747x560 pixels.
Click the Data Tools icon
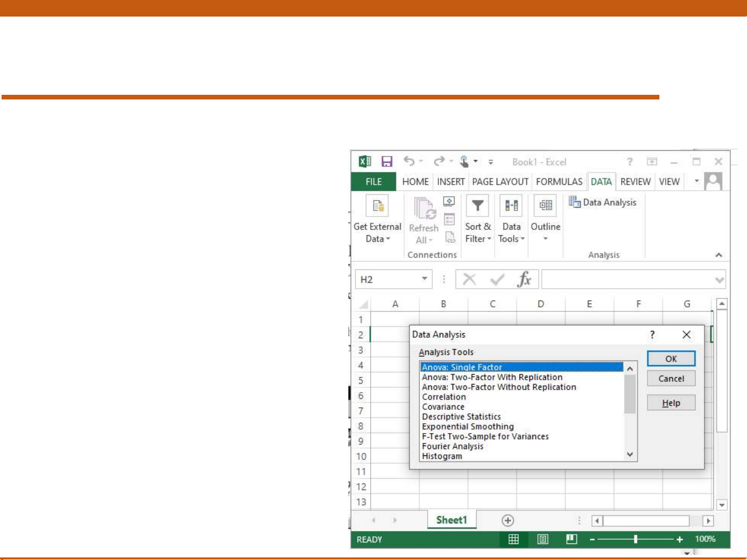[x=511, y=206]
